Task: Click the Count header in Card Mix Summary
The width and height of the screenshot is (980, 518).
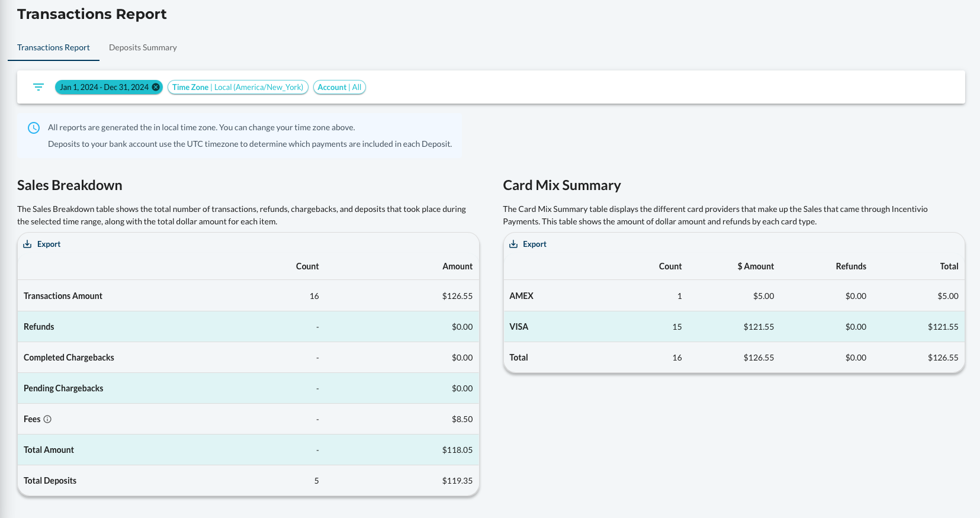Action: click(670, 266)
